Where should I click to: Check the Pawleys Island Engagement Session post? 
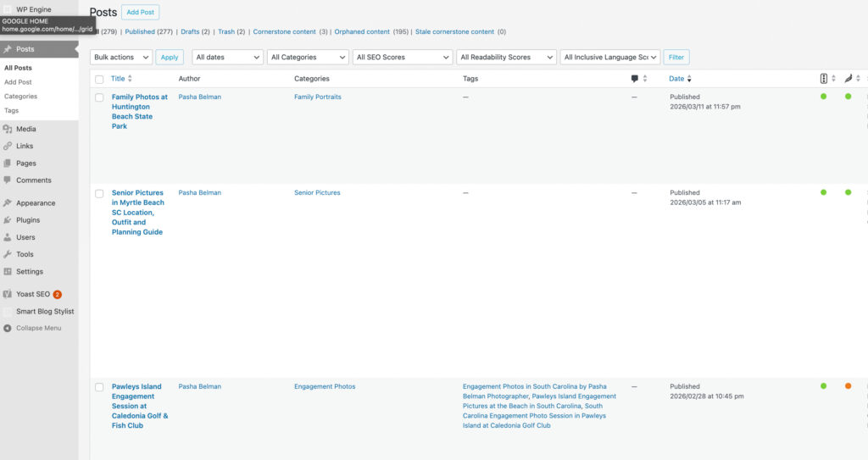(99, 387)
